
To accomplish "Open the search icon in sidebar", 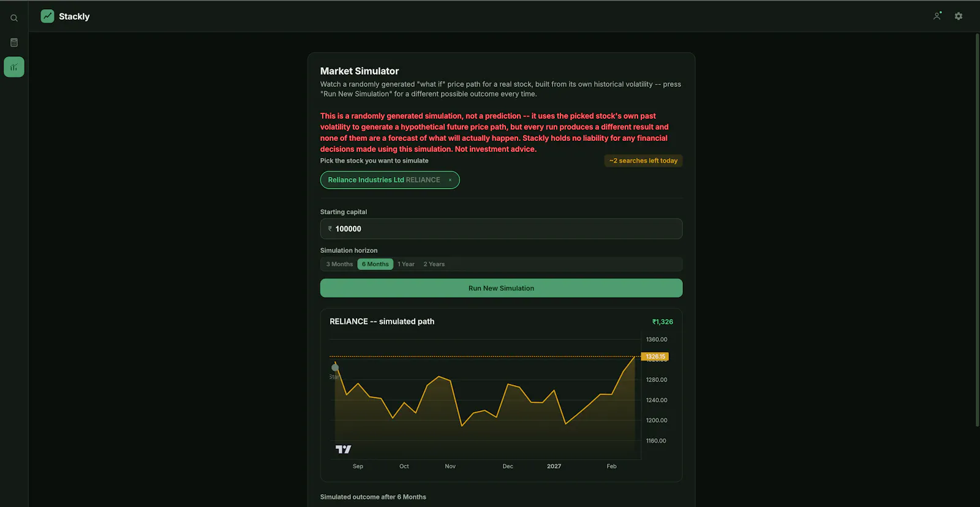I will tap(14, 18).
